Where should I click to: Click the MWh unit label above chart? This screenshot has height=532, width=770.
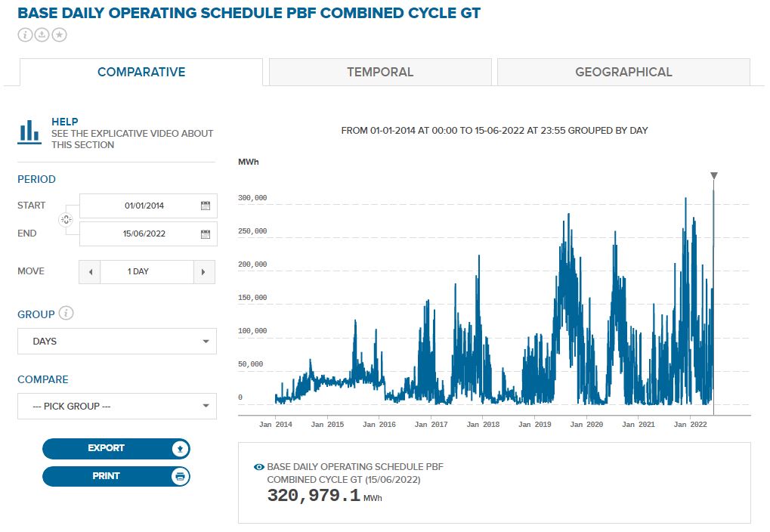[x=249, y=162]
